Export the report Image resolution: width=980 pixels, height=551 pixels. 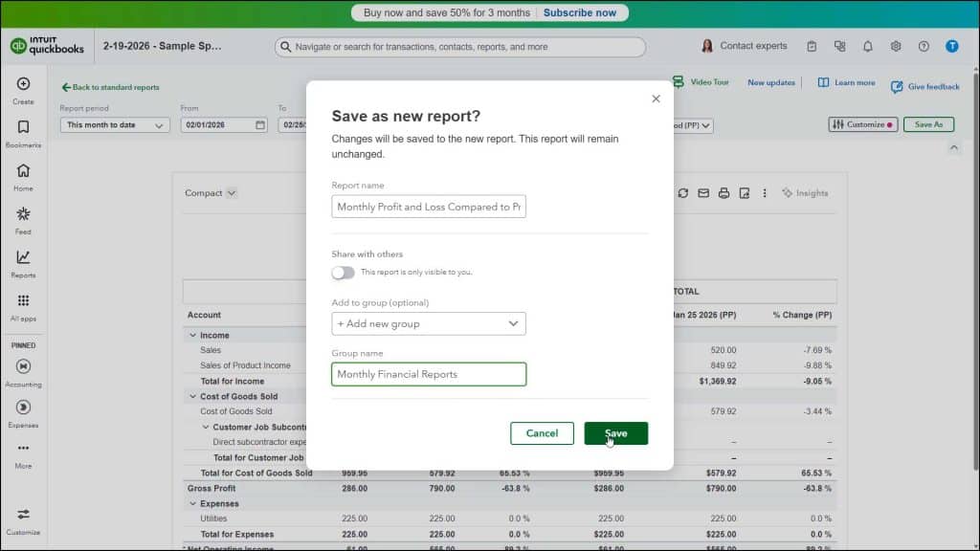click(x=744, y=192)
